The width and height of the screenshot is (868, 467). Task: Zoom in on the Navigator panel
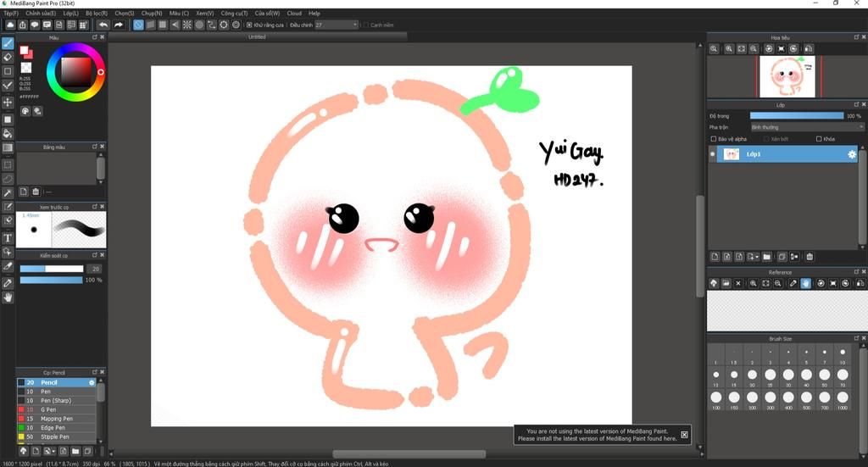[729, 48]
